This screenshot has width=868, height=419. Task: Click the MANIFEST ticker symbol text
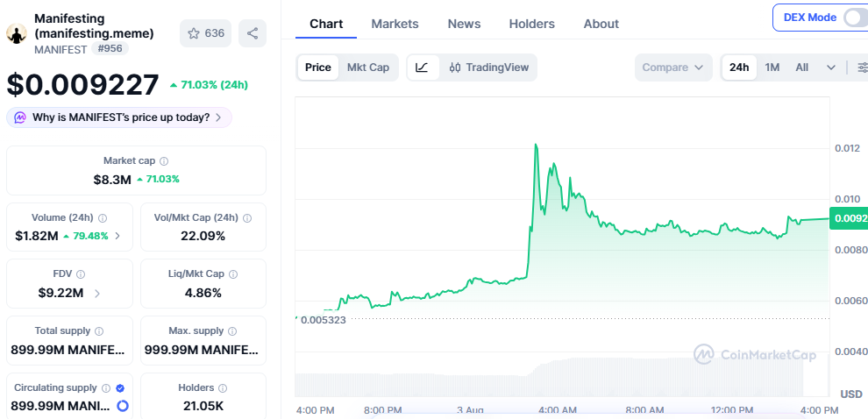(60, 50)
